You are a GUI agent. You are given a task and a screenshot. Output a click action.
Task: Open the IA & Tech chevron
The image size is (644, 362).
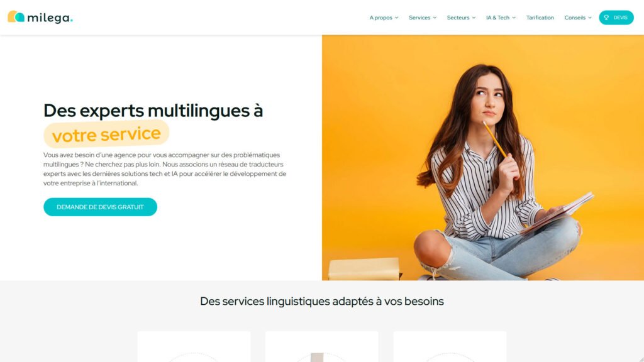pos(514,18)
